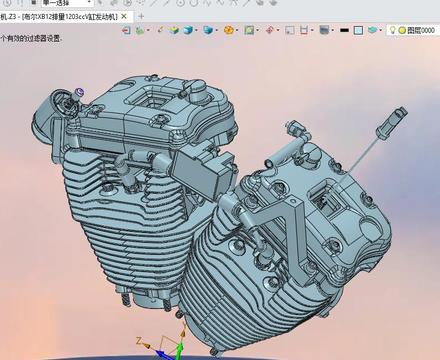Open a new tab with the plus button
The height and width of the screenshot is (360, 440).
coord(141,16)
